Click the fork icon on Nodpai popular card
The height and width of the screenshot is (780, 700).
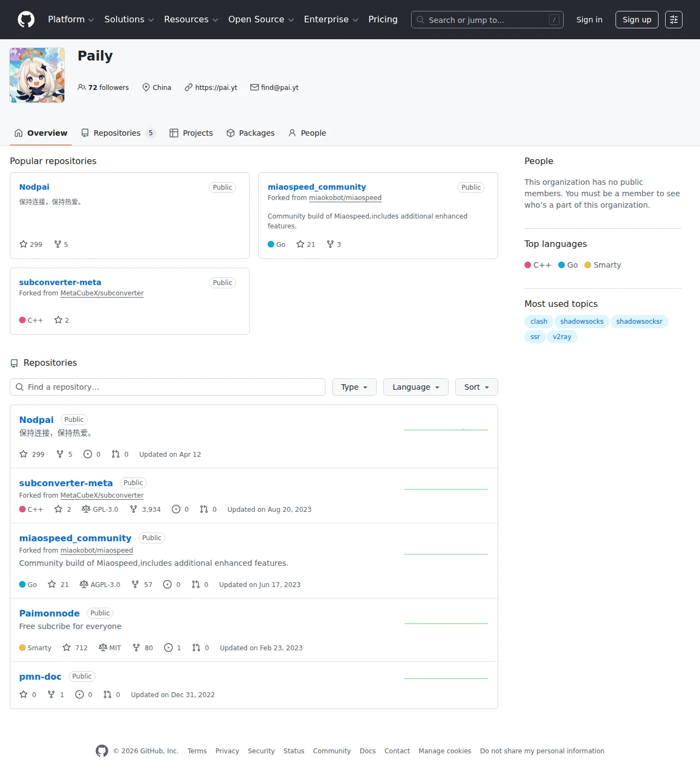(58, 244)
